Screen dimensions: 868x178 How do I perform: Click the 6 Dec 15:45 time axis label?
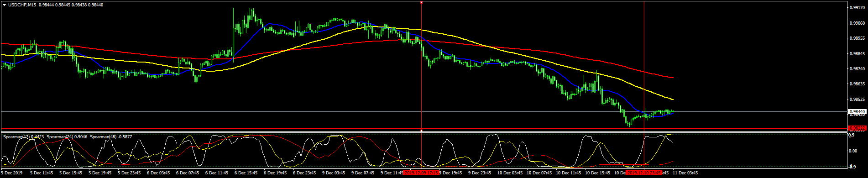pyautogui.click(x=246, y=173)
